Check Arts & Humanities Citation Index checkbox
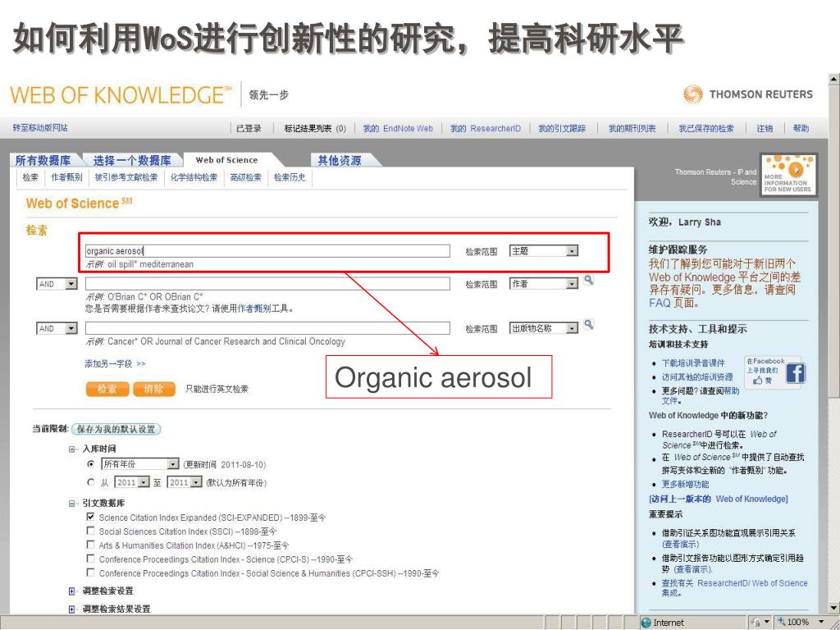The image size is (840, 630). pos(90,545)
